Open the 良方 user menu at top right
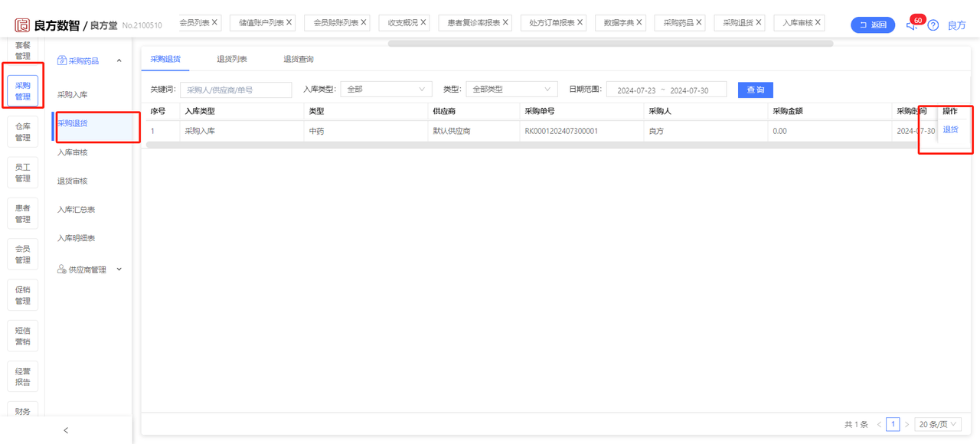980x444 pixels. (x=957, y=25)
